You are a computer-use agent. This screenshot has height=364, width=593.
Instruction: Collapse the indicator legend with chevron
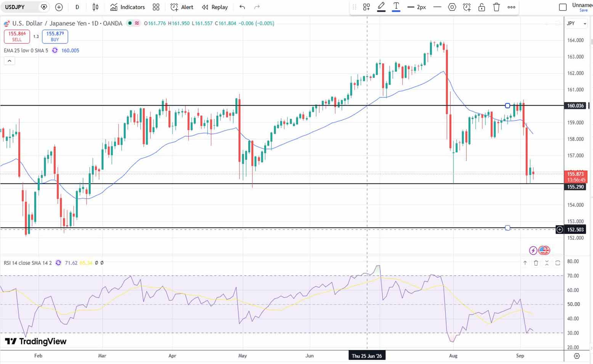[x=10, y=61]
